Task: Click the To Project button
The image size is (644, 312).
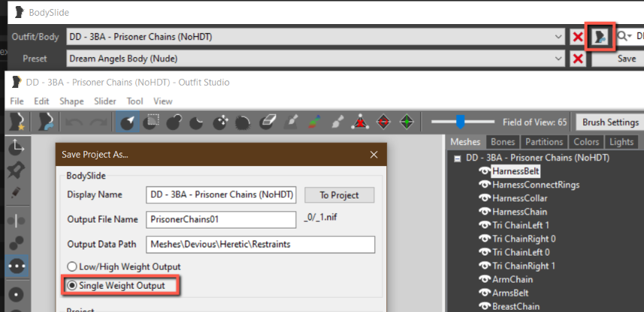Action: click(x=339, y=195)
